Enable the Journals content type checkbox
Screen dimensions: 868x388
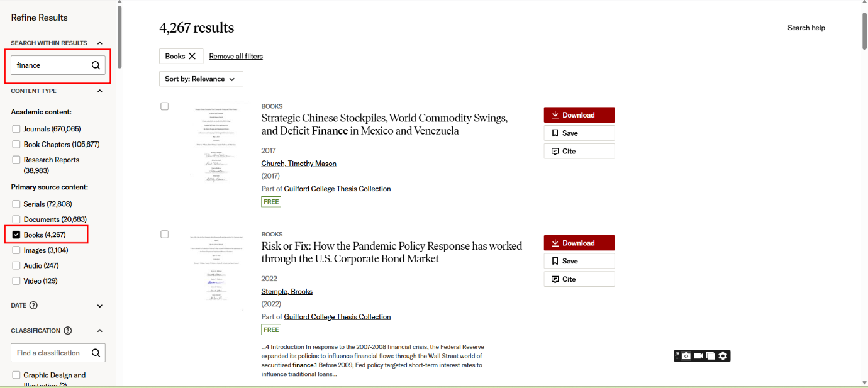click(16, 129)
